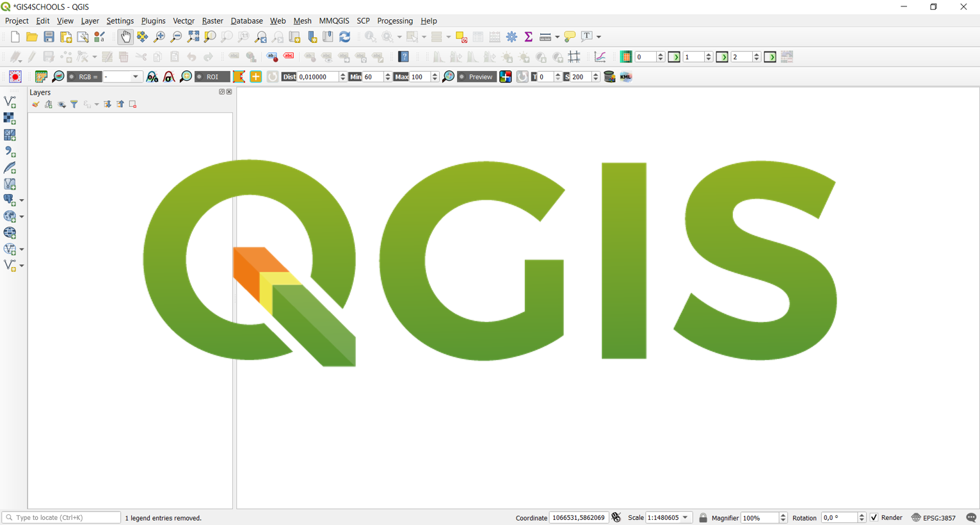The width and height of the screenshot is (980, 525).
Task: Add a SpatiaLite layer (feather icon)
Action: 10,168
